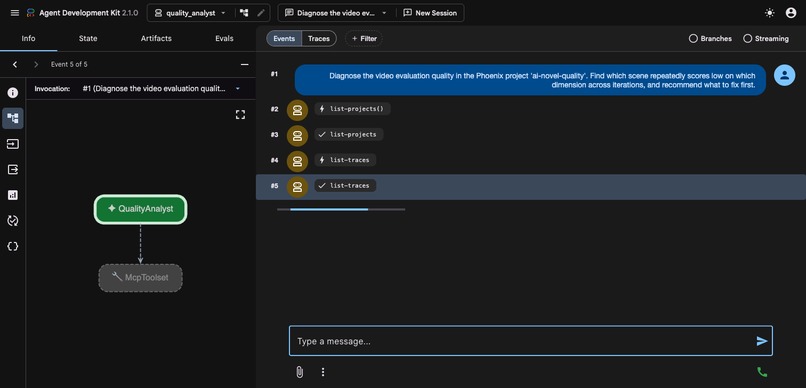Click the pencil edit icon
This screenshot has height=388, width=806.
[261, 13]
